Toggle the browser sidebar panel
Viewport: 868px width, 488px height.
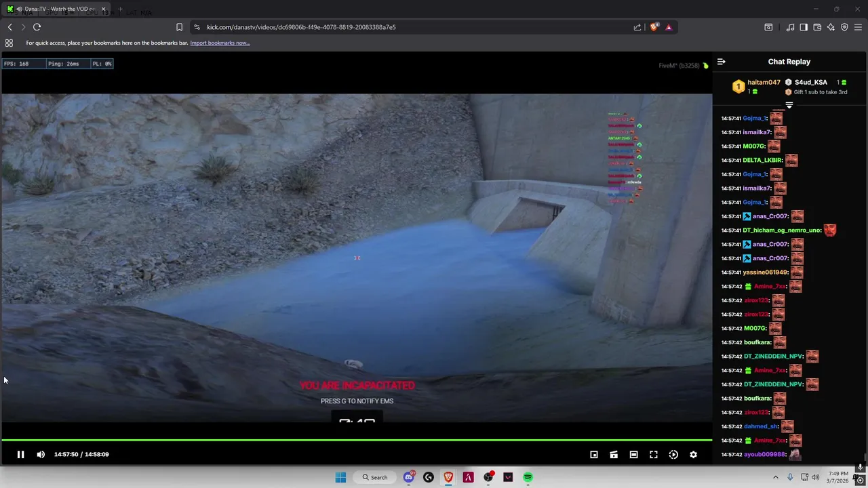[x=804, y=27]
